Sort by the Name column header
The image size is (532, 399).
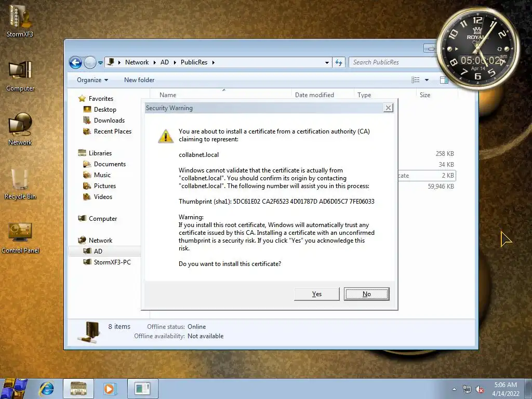click(x=220, y=95)
